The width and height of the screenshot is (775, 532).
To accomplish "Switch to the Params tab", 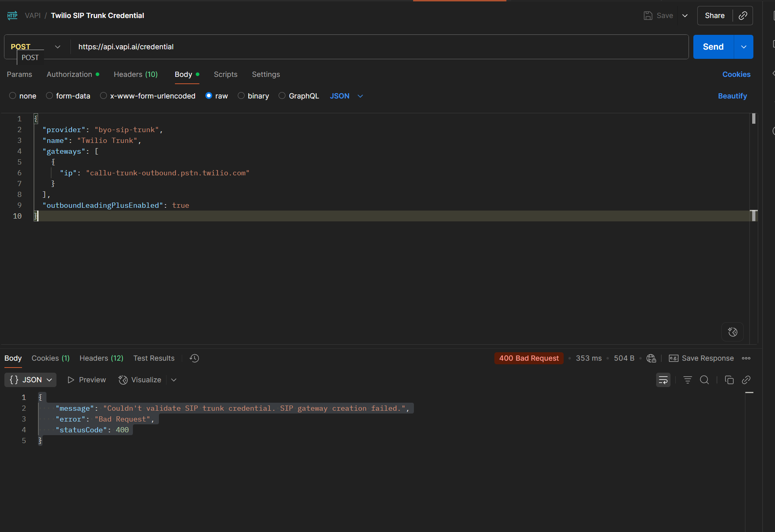I will click(x=19, y=74).
